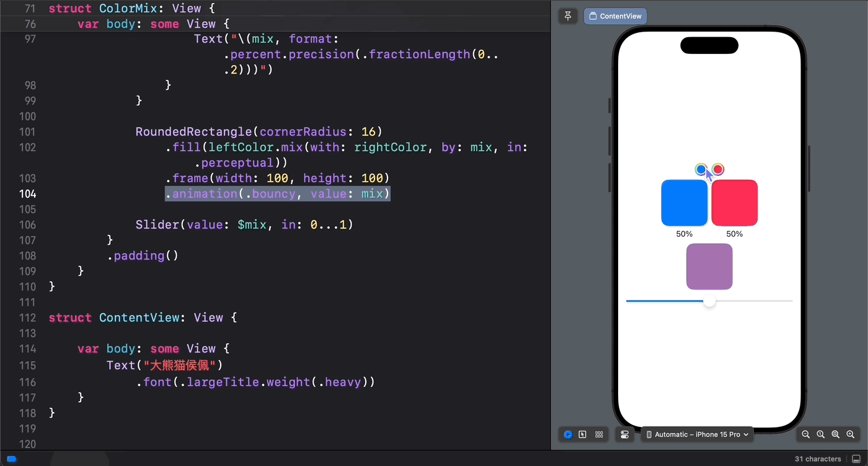Screen dimensions: 868x466
Task: Select the ContentView preview tab
Action: (615, 16)
